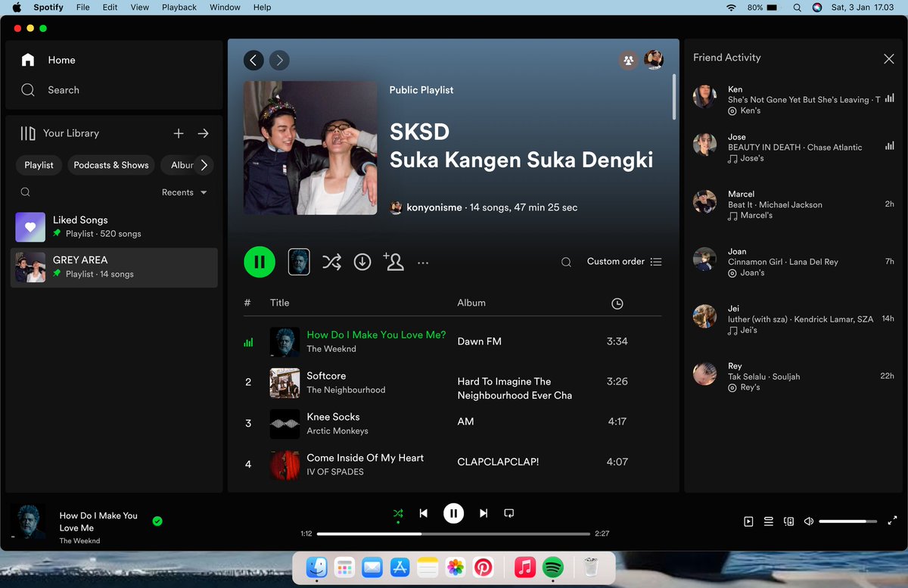The image size is (908, 588).
Task: Open Dawn FM album link
Action: (x=480, y=341)
